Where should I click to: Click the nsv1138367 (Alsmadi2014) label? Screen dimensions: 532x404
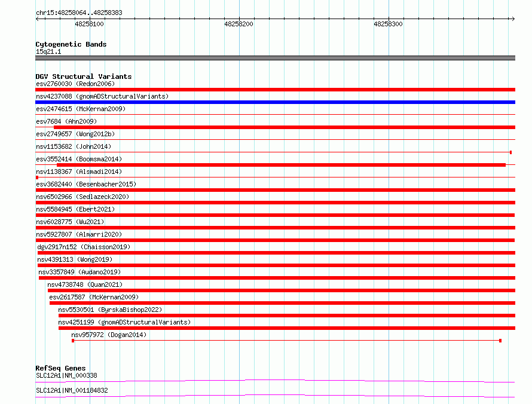pyautogui.click(x=79, y=172)
